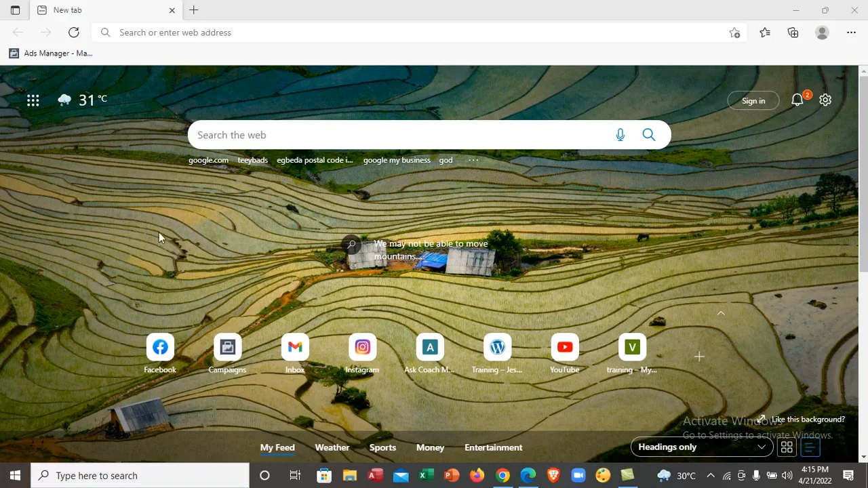868x488 pixels.
Task: Show more recent searches ellipsis
Action: (x=473, y=161)
